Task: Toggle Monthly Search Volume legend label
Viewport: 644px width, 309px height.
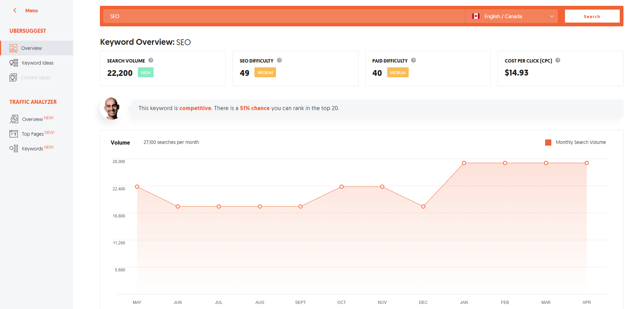Action: click(x=581, y=142)
